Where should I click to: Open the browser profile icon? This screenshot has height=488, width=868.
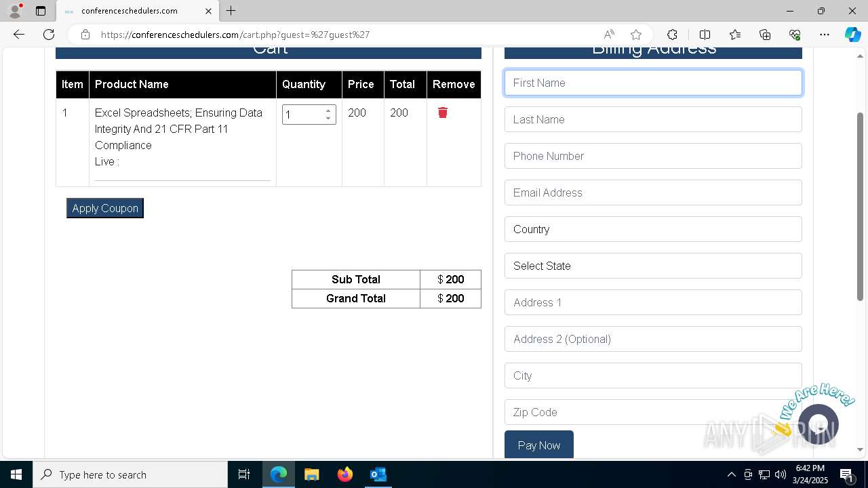tap(15, 11)
